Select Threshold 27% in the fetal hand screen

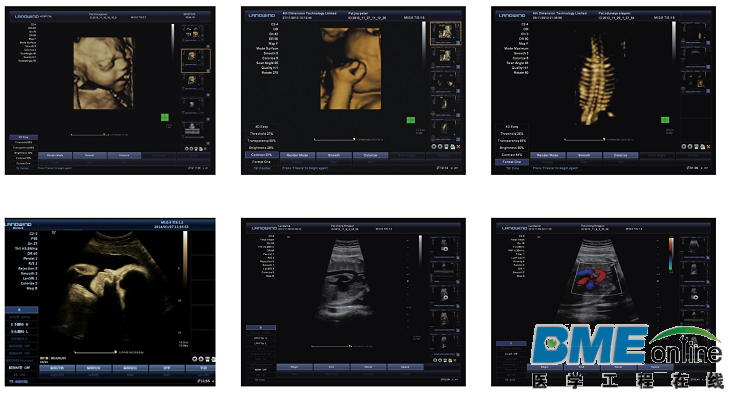point(262,133)
